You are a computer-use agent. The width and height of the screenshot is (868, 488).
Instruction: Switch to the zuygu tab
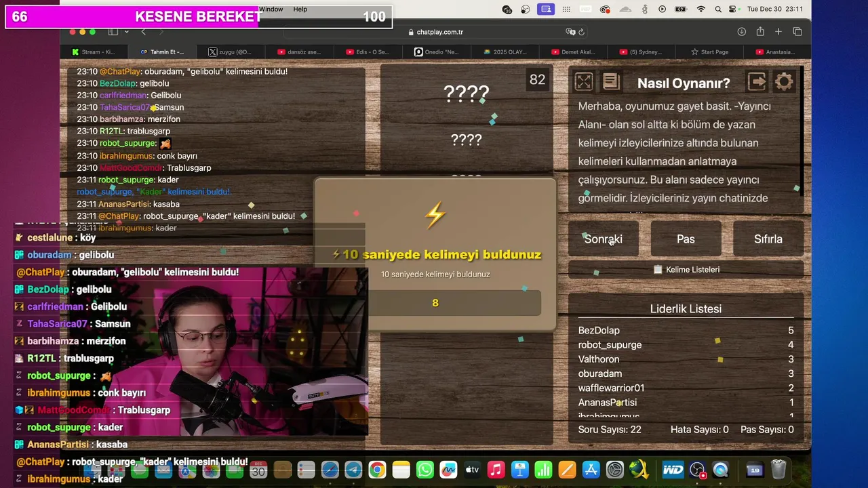230,52
